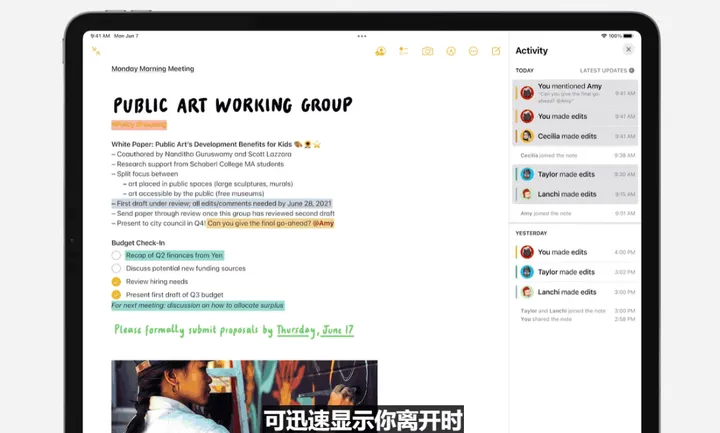The image size is (720, 433).
Task: Click the orange highlighted tag under the title
Action: [x=139, y=125]
